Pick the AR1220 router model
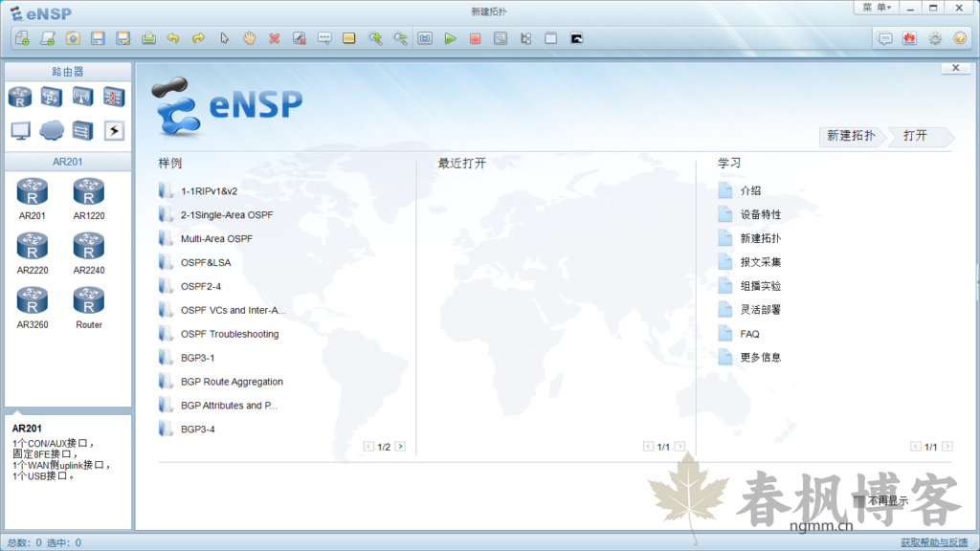Screen dimensions: 980x551 pos(89,199)
